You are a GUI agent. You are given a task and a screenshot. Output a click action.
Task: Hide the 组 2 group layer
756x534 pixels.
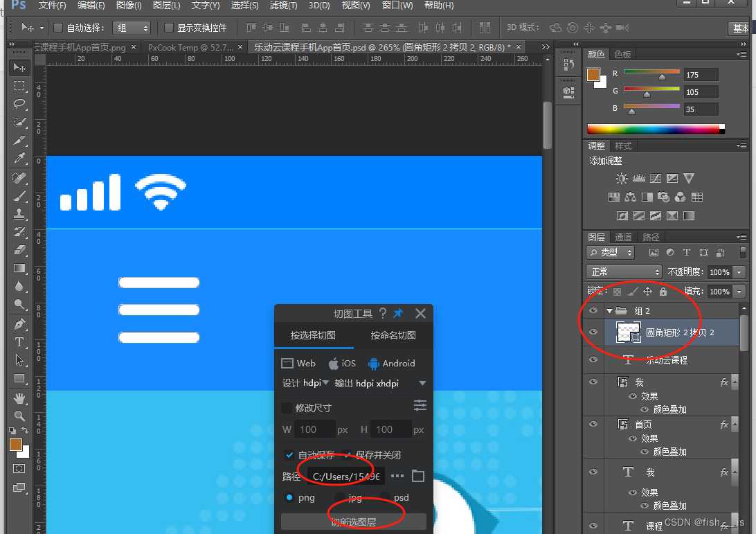593,311
